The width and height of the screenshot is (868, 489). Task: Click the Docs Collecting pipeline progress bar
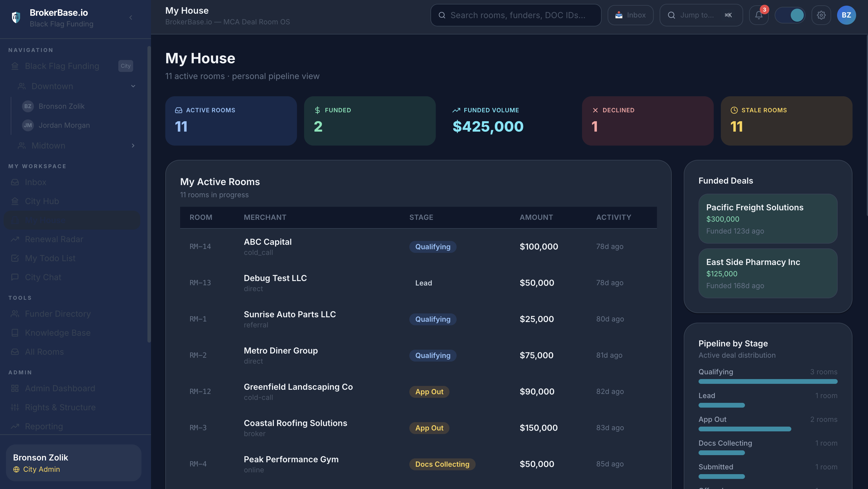(721, 453)
